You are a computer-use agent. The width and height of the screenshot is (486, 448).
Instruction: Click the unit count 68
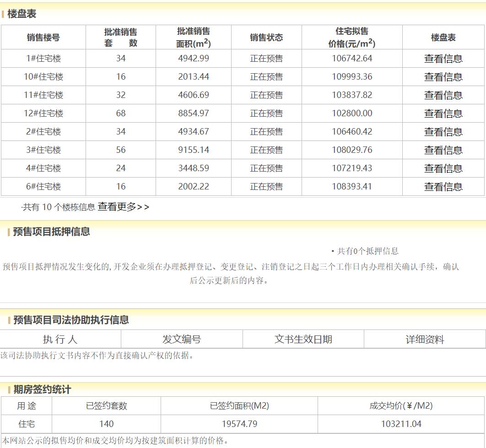[x=120, y=113]
